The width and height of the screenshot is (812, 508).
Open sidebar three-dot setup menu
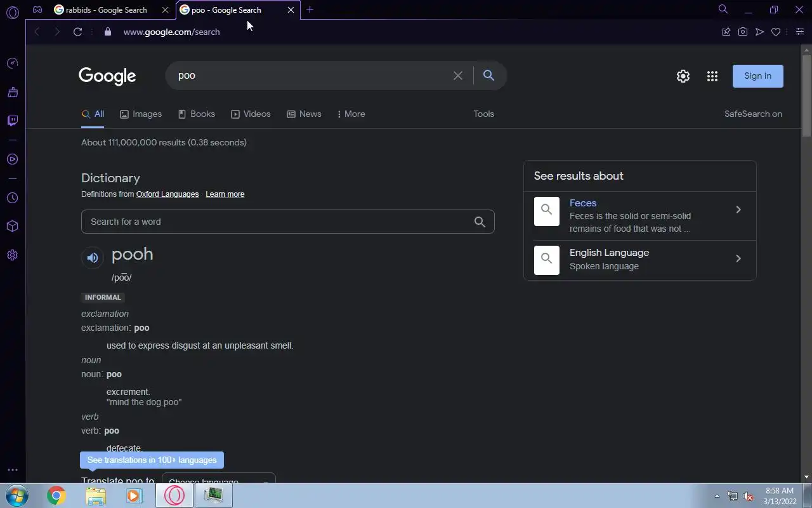12,471
